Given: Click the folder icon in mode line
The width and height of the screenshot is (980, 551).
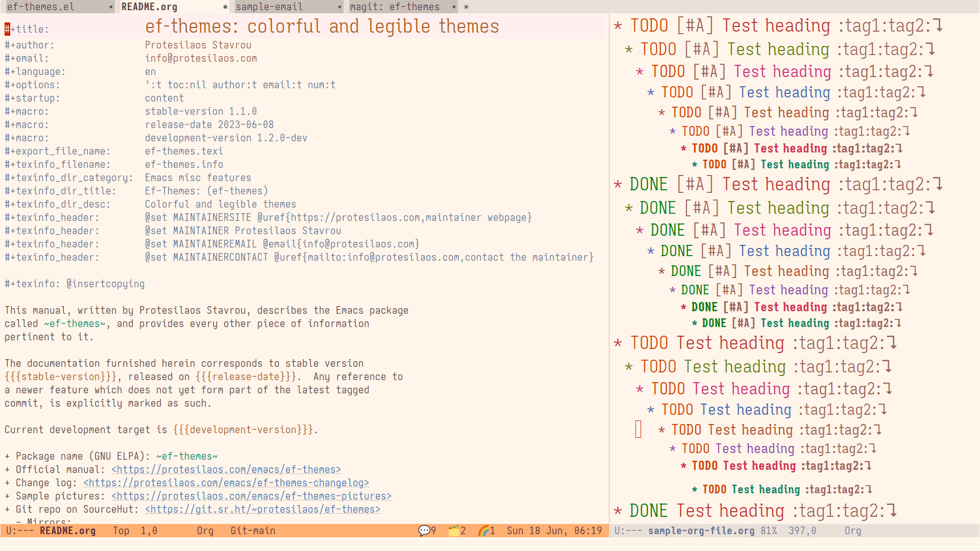Looking at the screenshot, I should pyautogui.click(x=454, y=531).
